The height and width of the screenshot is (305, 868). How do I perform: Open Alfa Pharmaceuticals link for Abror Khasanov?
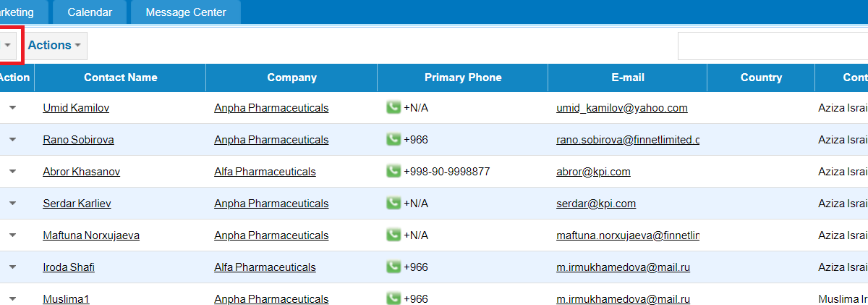coord(265,172)
